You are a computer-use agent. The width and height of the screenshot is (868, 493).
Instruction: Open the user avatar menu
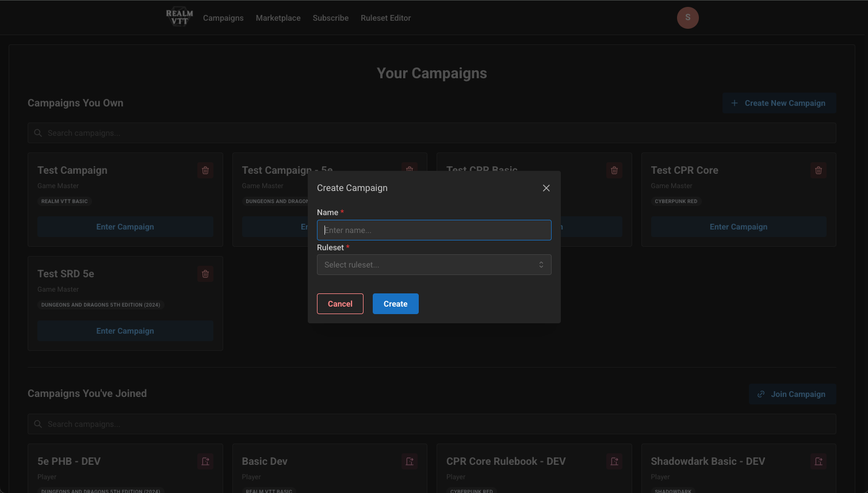tap(687, 18)
